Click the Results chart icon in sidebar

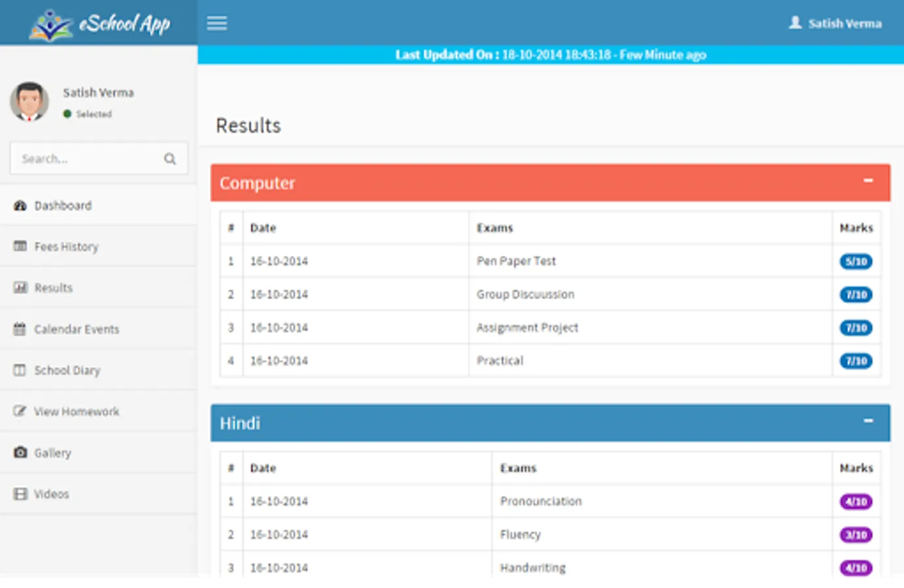tap(20, 287)
